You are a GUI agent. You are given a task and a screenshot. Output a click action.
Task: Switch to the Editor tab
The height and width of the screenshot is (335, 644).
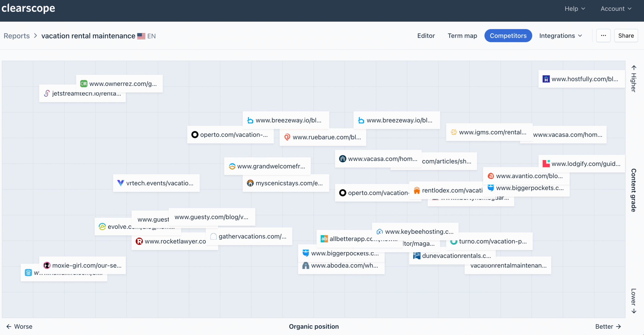(x=426, y=35)
